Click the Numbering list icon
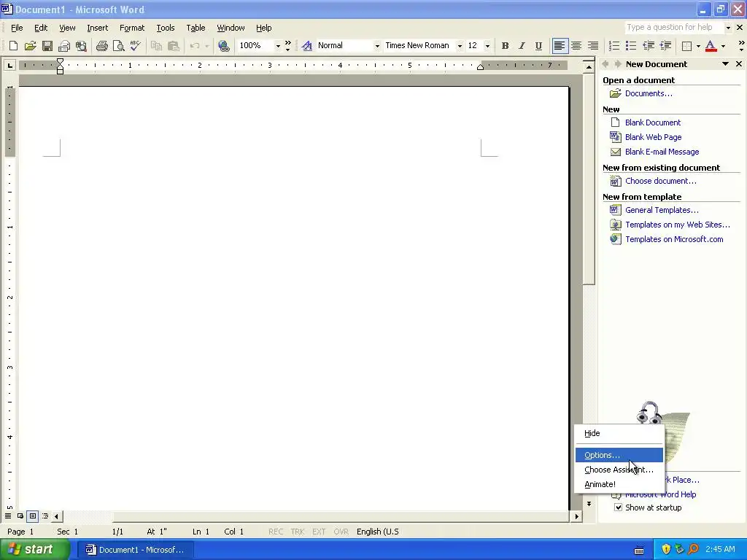Viewport: 747px width, 560px height. tap(614, 46)
